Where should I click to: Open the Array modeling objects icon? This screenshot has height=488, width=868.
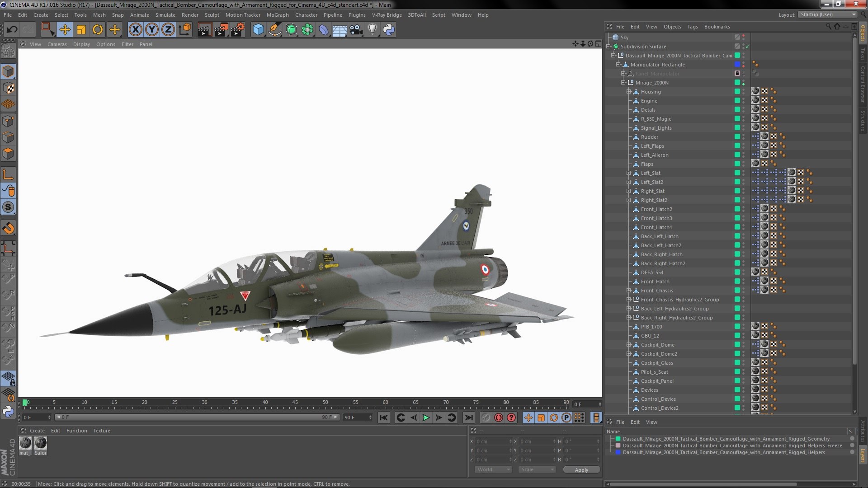point(307,30)
